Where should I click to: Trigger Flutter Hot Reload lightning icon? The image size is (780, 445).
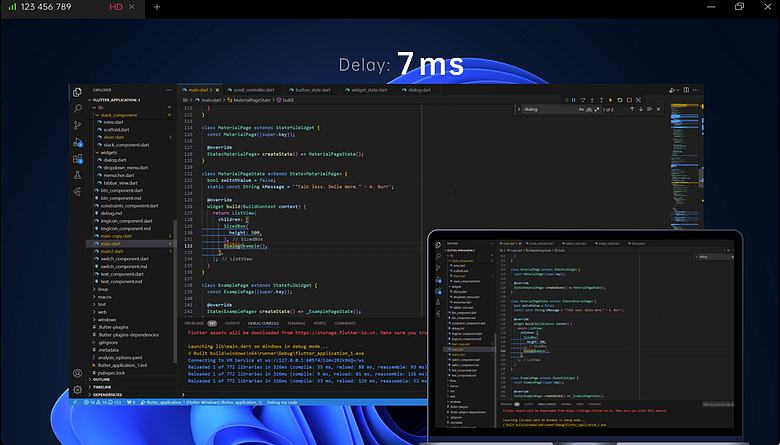(x=610, y=100)
